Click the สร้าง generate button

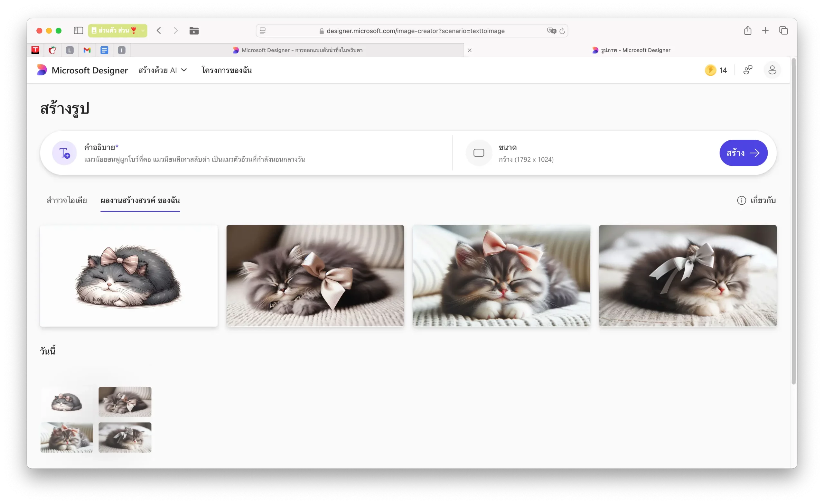[x=743, y=153]
